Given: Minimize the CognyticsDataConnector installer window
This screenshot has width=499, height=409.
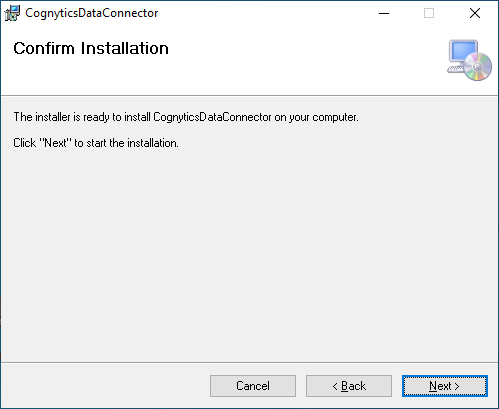Looking at the screenshot, I should tap(384, 13).
